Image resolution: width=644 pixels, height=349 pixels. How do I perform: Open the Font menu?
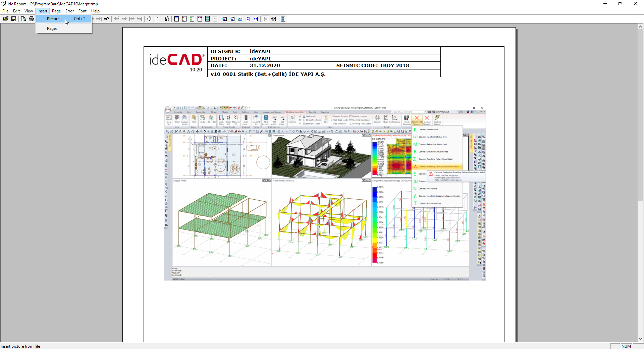point(83,11)
